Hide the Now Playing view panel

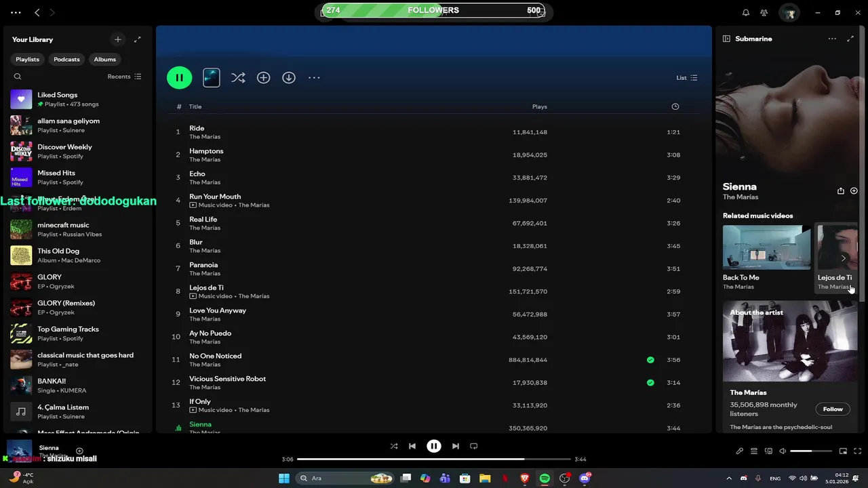click(726, 39)
